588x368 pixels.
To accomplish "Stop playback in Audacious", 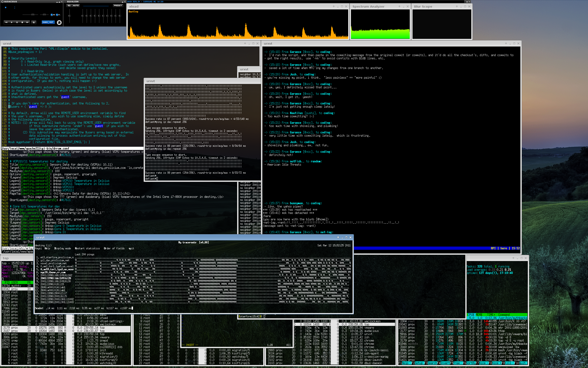I will (x=22, y=22).
